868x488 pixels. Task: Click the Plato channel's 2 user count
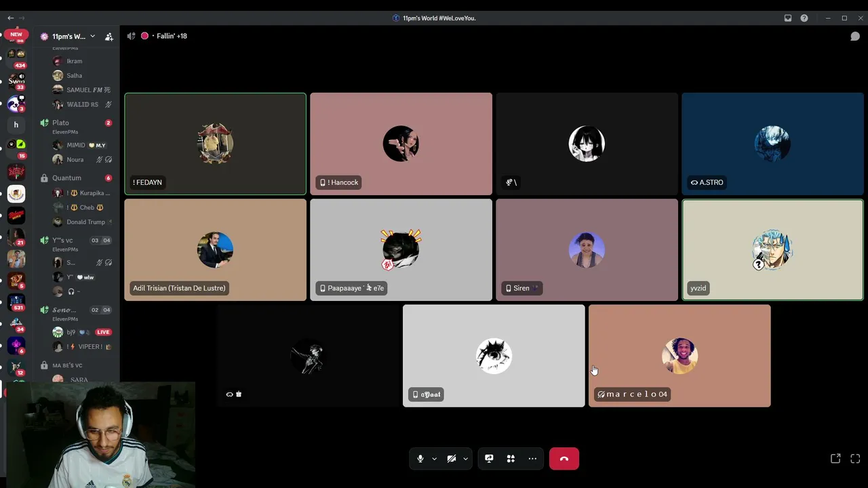(x=108, y=123)
